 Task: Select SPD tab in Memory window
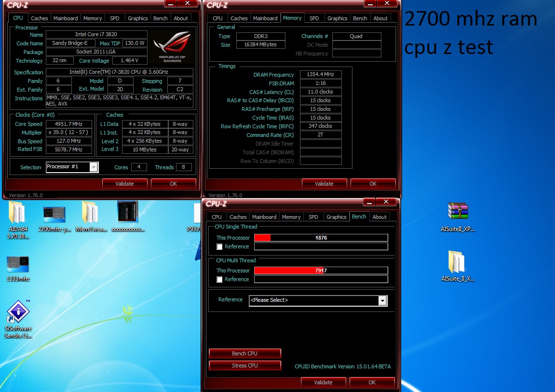(314, 18)
